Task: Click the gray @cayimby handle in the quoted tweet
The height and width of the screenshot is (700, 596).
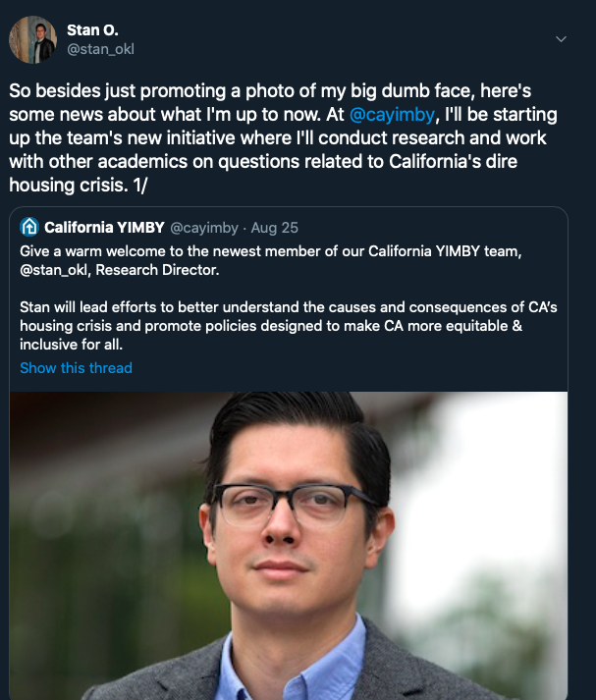Action: 204,227
